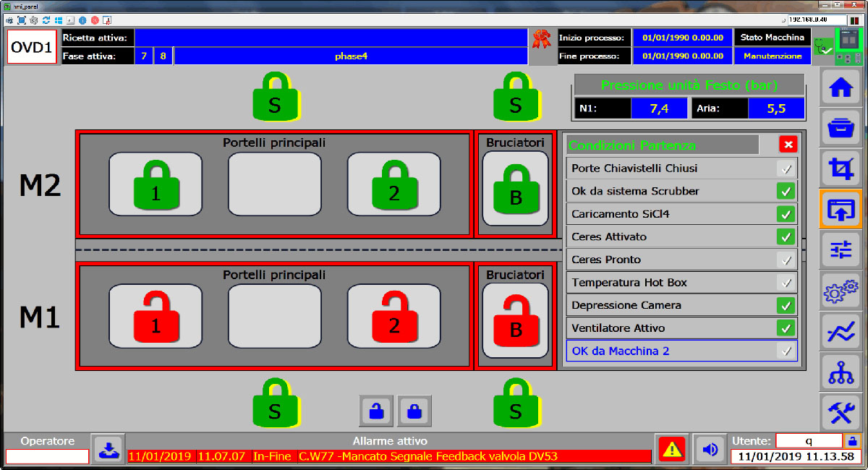This screenshot has width=868, height=470.
Task: Click the Manutenzione machine state field
Action: pyautogui.click(x=772, y=56)
